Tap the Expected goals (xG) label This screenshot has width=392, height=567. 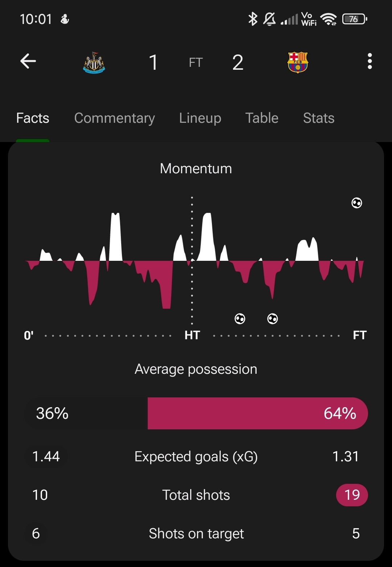click(x=196, y=457)
